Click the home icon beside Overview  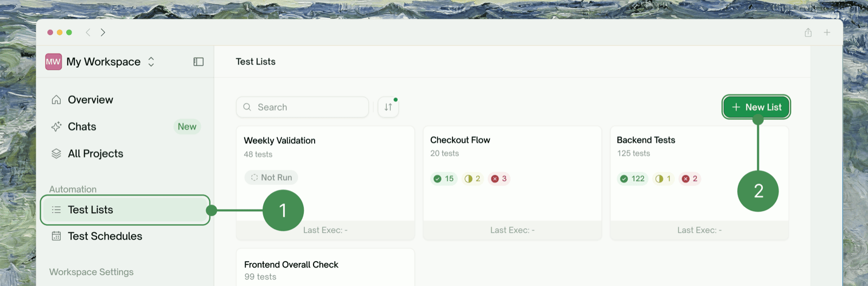click(x=56, y=100)
